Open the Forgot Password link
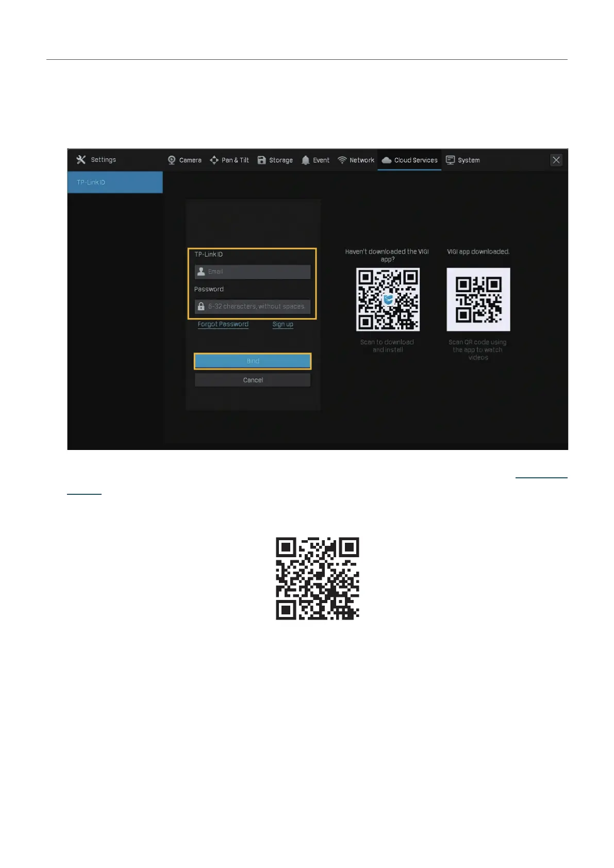614x868 pixels. (223, 324)
